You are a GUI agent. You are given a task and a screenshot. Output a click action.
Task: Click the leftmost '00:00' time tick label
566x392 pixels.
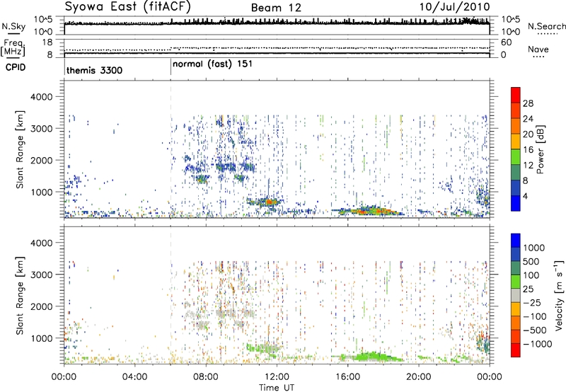coord(64,377)
